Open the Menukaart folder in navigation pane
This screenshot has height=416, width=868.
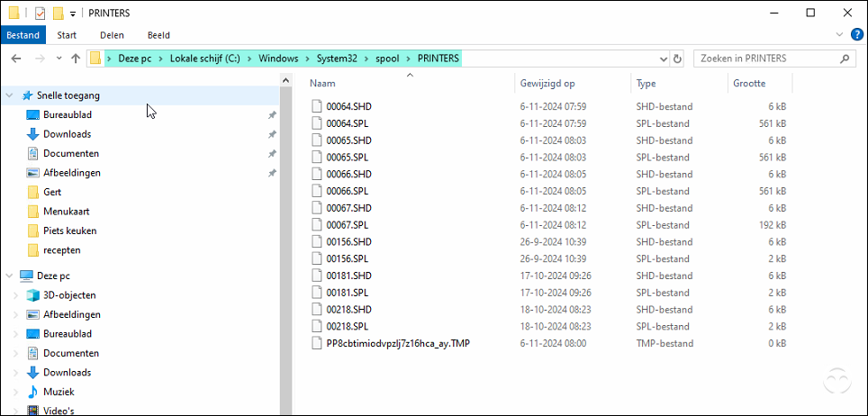point(67,212)
